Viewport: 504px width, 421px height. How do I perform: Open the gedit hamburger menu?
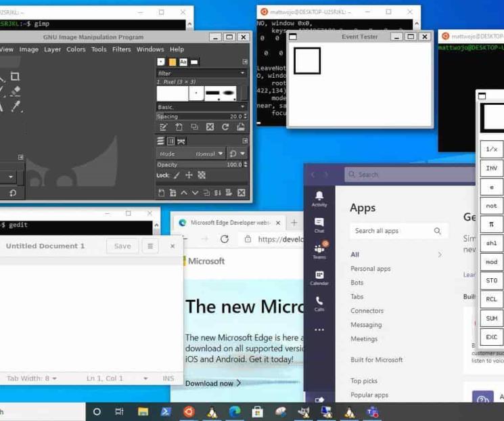(150, 246)
